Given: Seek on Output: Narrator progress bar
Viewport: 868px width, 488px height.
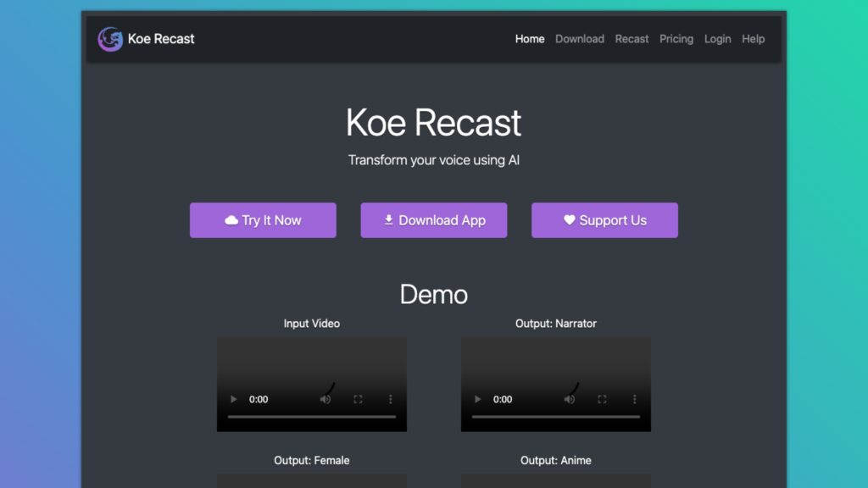Looking at the screenshot, I should (556, 417).
